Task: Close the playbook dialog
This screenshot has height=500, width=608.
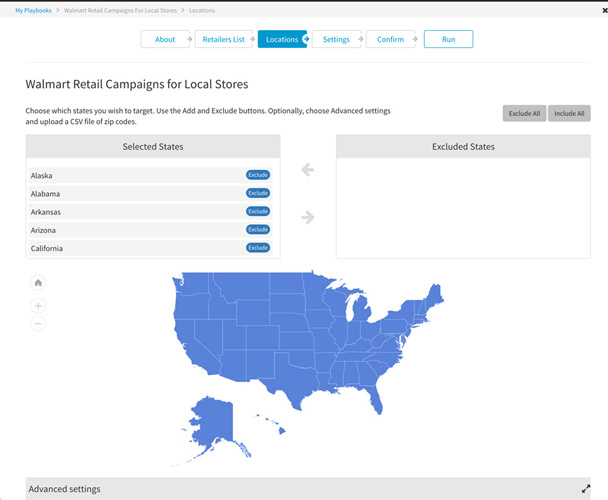Action: coord(605,10)
